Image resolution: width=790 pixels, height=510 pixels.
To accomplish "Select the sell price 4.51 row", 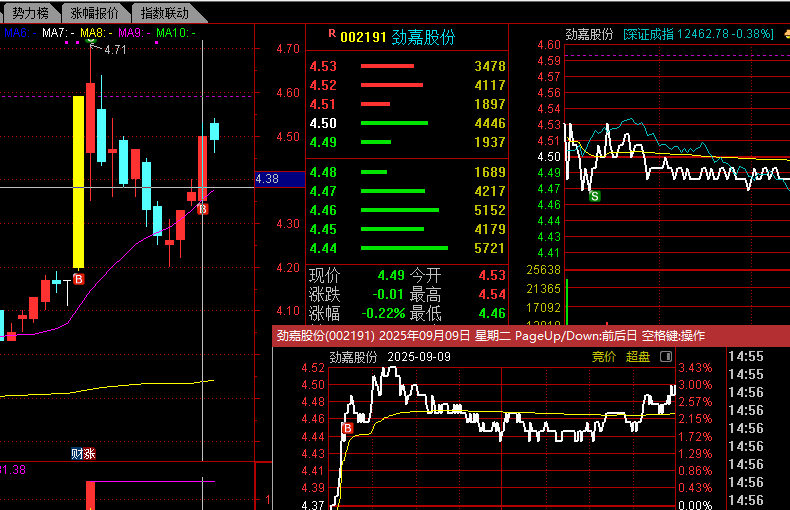I will (x=407, y=104).
